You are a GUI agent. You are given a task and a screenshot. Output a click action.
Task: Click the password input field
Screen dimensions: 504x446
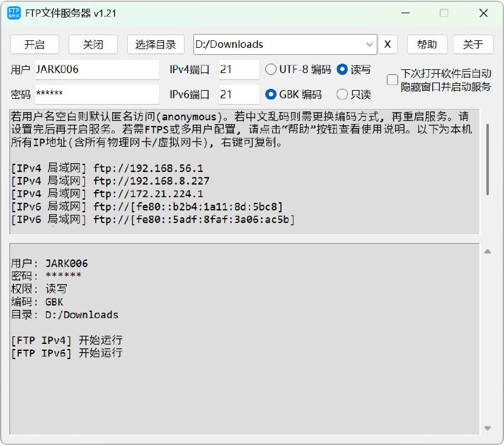pos(96,94)
